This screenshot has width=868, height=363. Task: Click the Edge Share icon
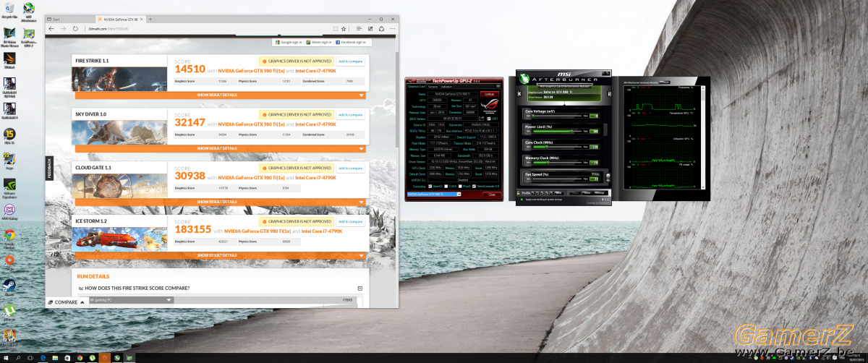[x=381, y=29]
